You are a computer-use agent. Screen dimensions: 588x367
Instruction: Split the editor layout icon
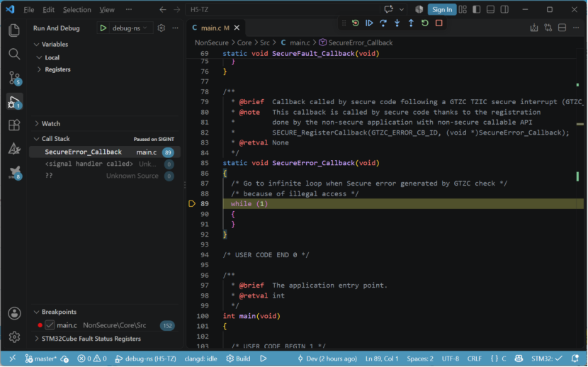tap(562, 28)
